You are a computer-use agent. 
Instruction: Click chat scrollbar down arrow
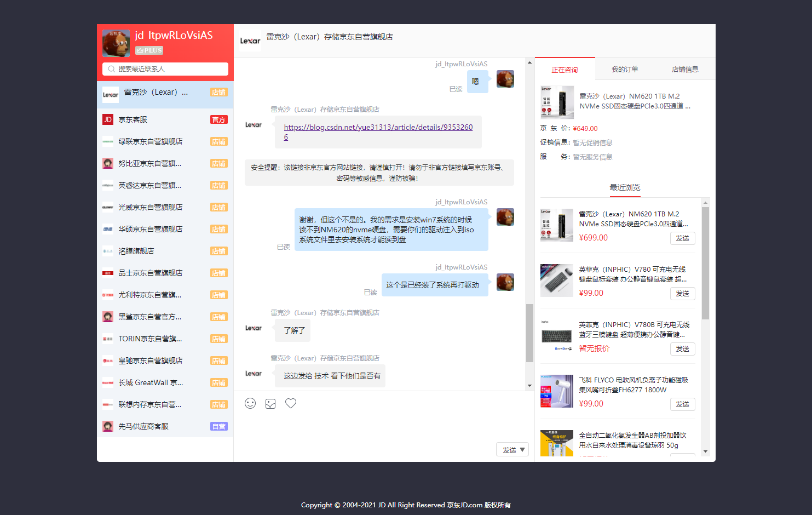click(x=529, y=386)
